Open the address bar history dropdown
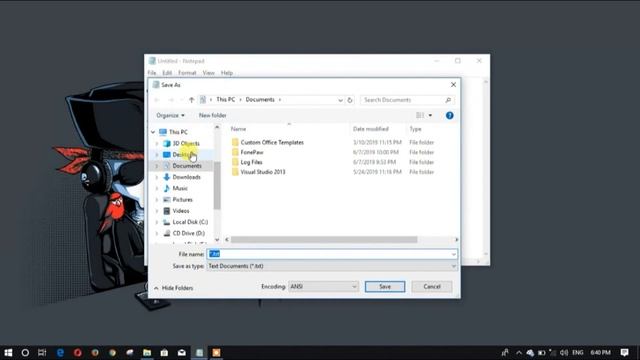This screenshot has width=640, height=360. click(340, 100)
